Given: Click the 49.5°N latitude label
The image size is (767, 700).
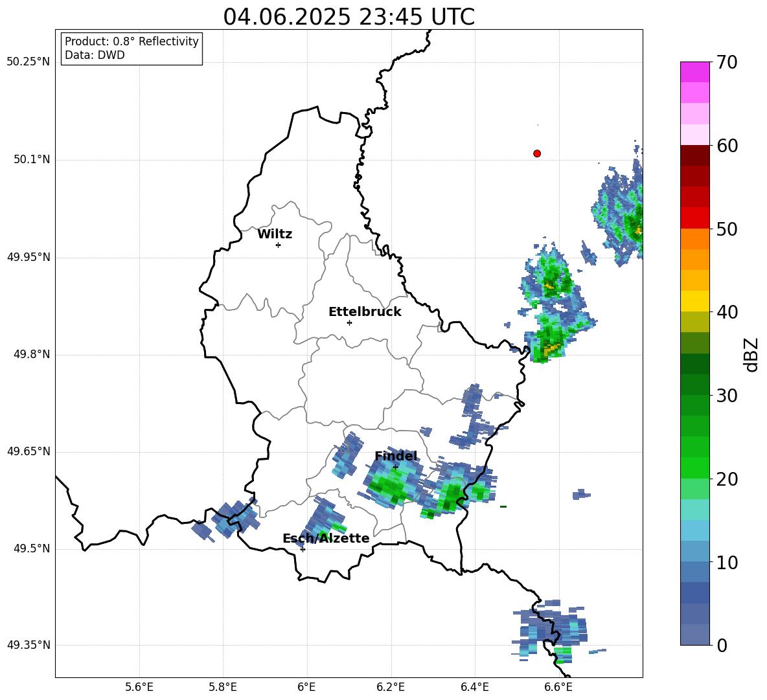Looking at the screenshot, I should click(x=32, y=548).
